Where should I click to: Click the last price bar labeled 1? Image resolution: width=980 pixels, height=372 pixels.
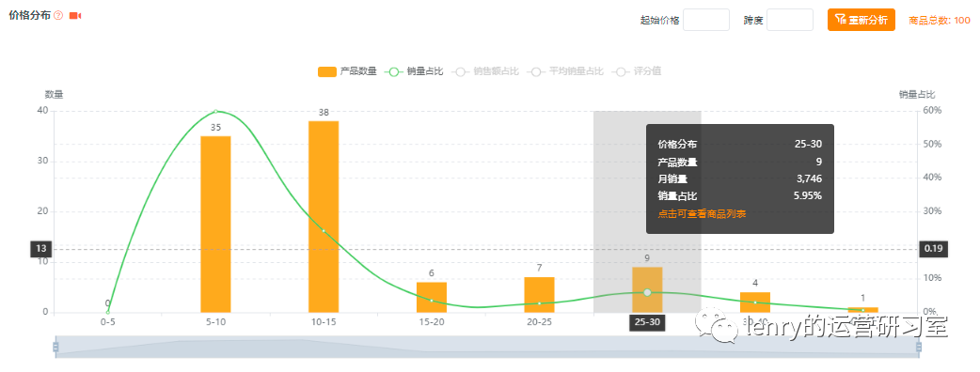pyautogui.click(x=863, y=310)
